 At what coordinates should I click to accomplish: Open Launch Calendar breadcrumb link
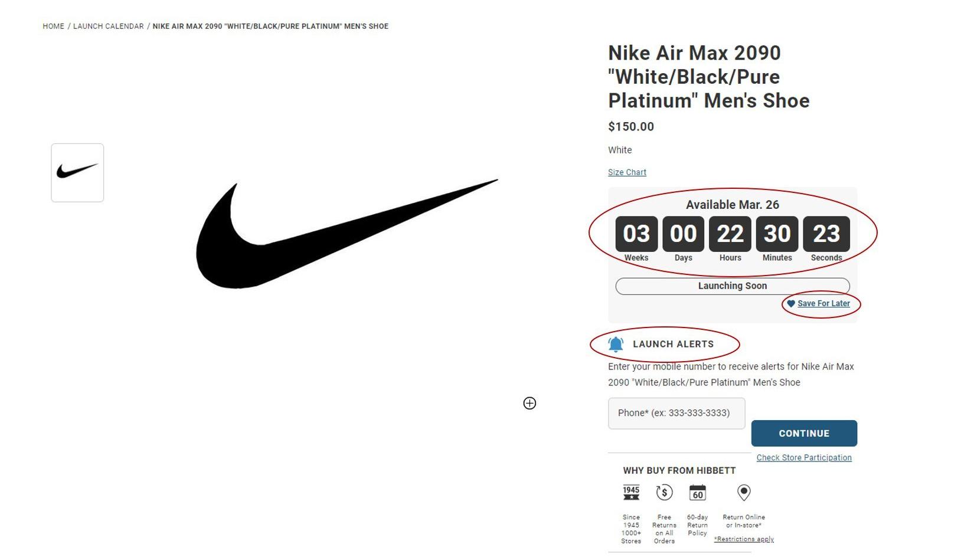click(108, 27)
